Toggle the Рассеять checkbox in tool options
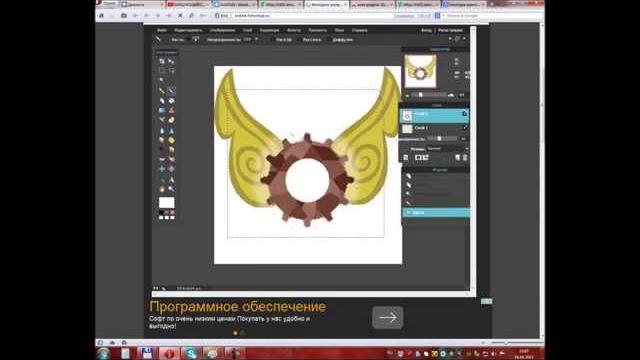The image size is (640, 360). point(300,40)
